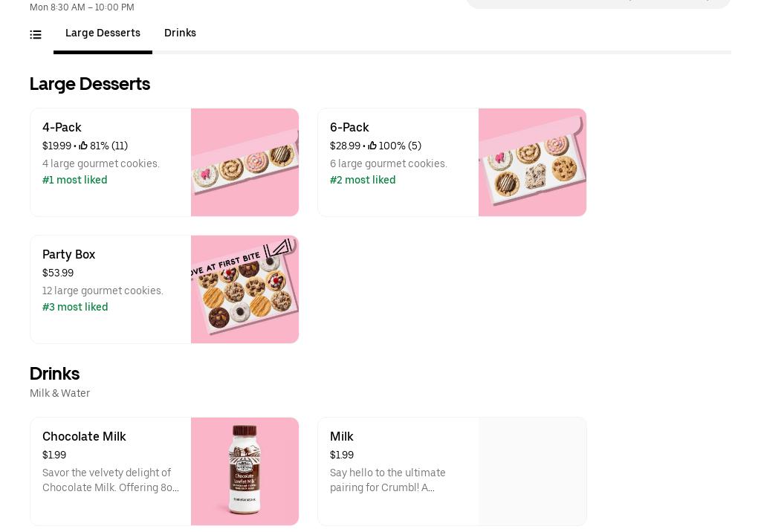Screen dimensions: 761x532
Task: Click the "#2 most liked" label
Action: pyautogui.click(x=363, y=181)
